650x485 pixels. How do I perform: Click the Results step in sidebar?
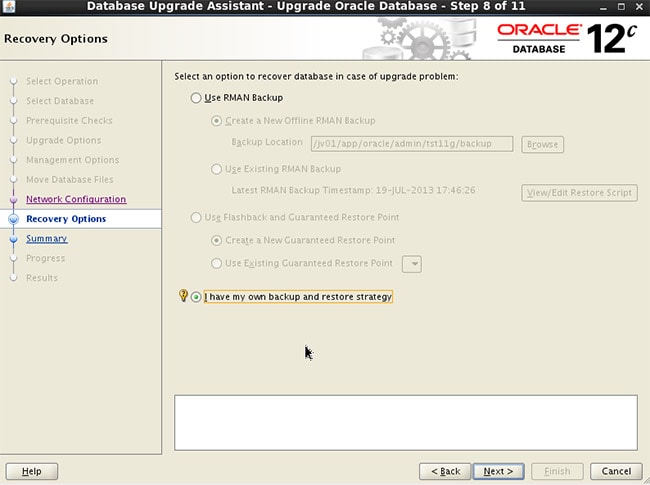(42, 278)
